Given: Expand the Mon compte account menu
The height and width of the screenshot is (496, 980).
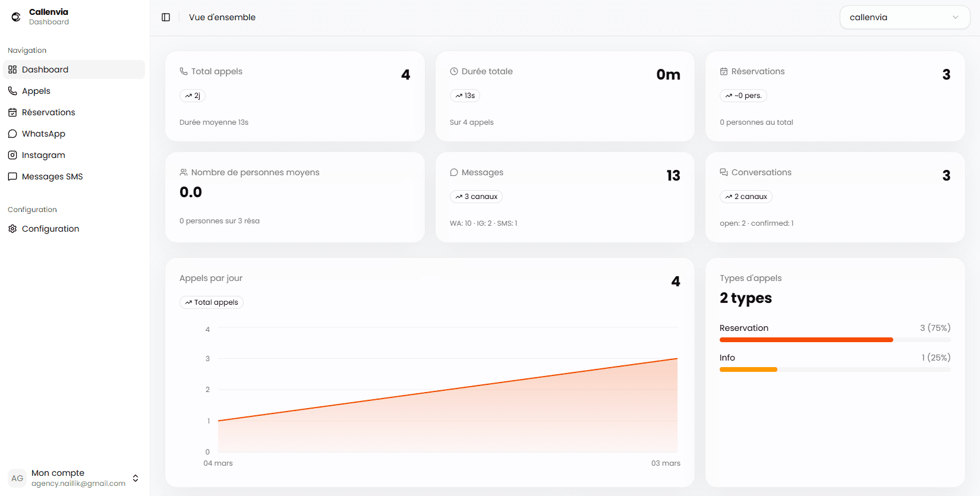Looking at the screenshot, I should [x=136, y=478].
